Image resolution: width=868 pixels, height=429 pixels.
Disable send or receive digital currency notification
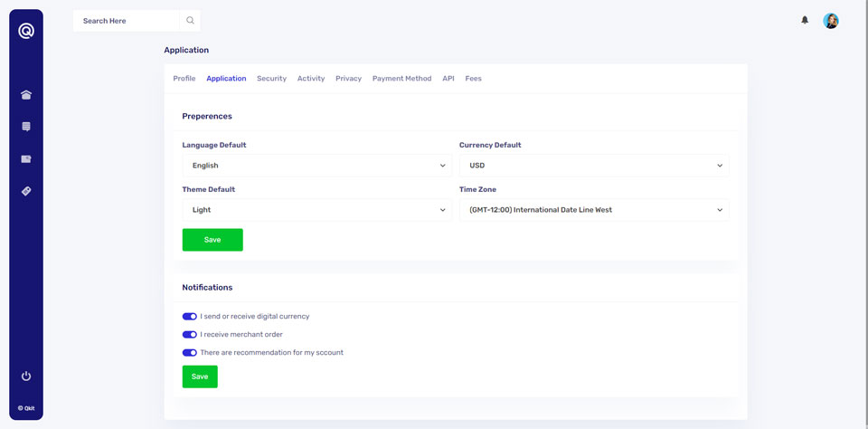[189, 317]
